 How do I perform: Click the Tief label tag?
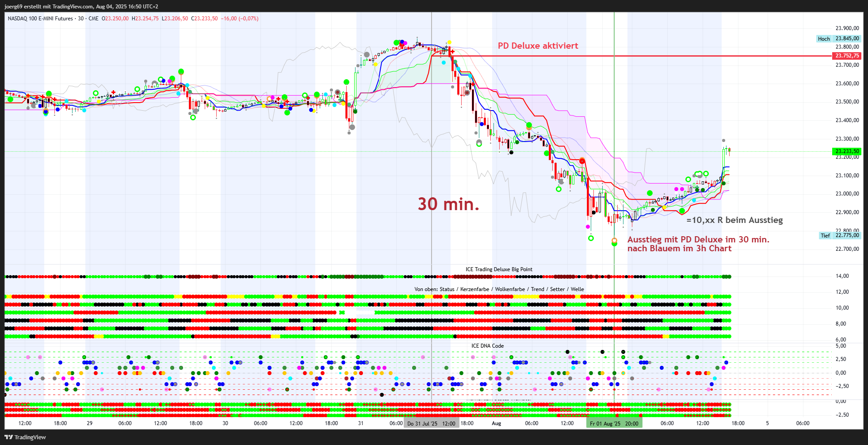tap(825, 236)
